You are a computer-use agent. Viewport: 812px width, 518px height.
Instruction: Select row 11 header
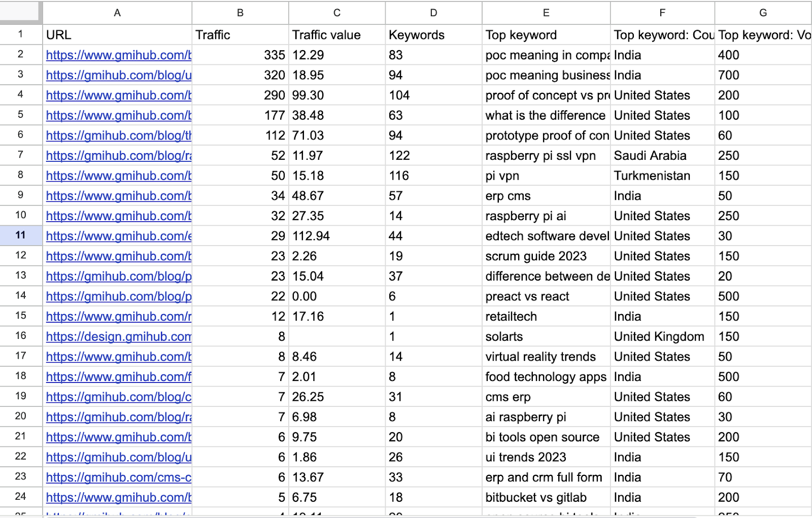click(x=21, y=235)
